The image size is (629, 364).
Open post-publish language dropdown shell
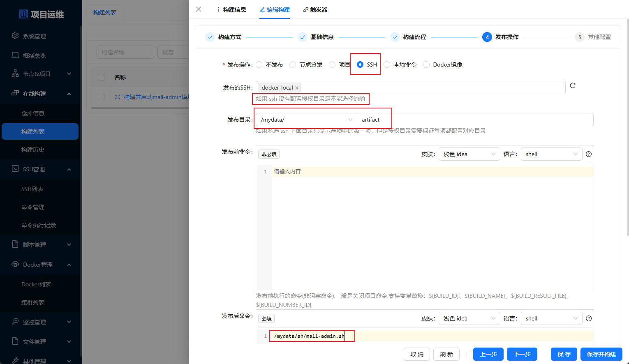pos(551,318)
